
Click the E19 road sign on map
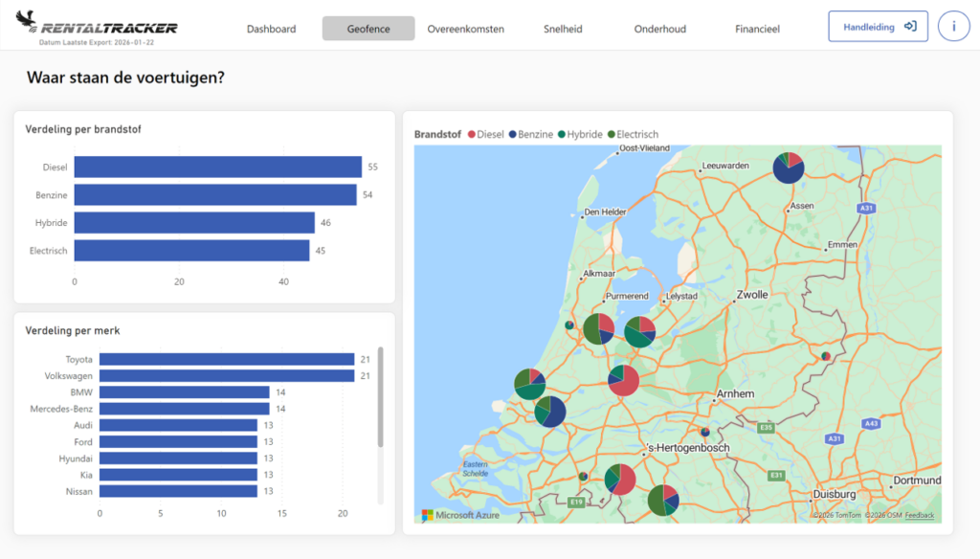click(575, 502)
